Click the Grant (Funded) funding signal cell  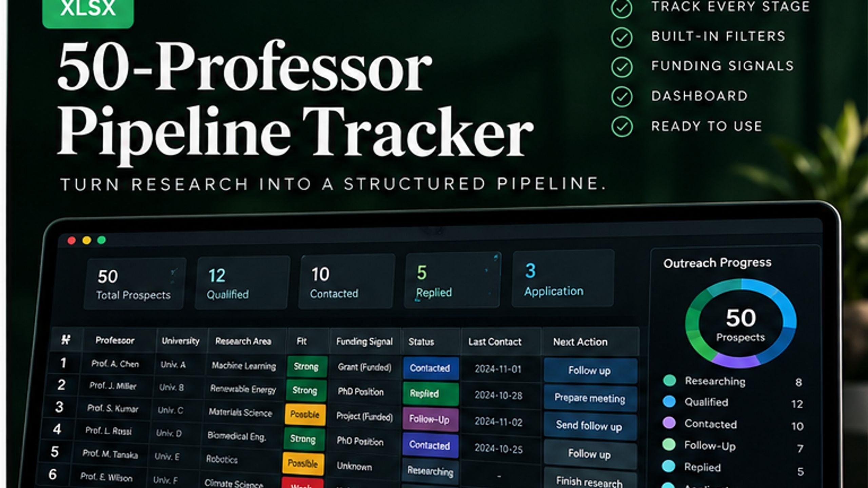(365, 367)
